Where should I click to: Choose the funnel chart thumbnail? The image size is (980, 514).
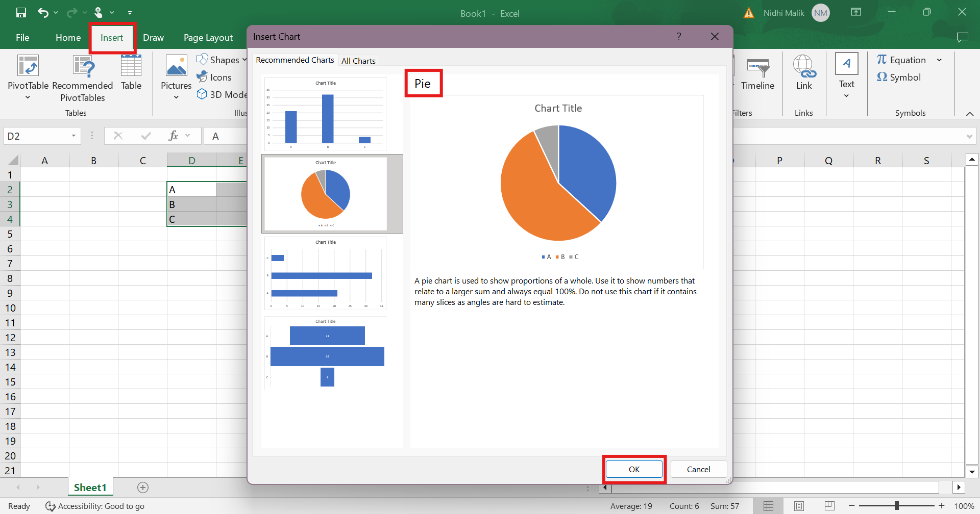[326, 353]
